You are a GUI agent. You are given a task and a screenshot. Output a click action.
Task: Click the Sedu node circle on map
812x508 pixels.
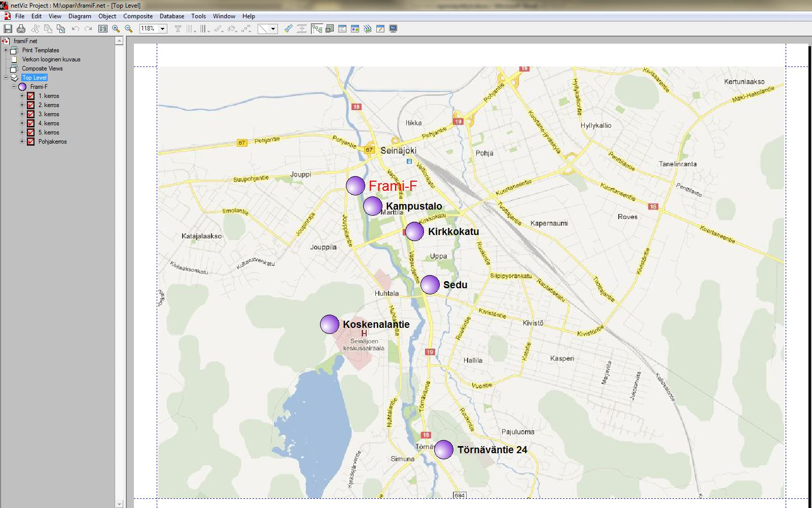(x=430, y=285)
